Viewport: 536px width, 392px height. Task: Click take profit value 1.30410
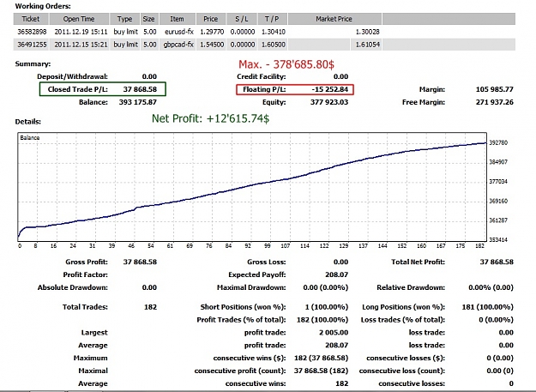(274, 32)
